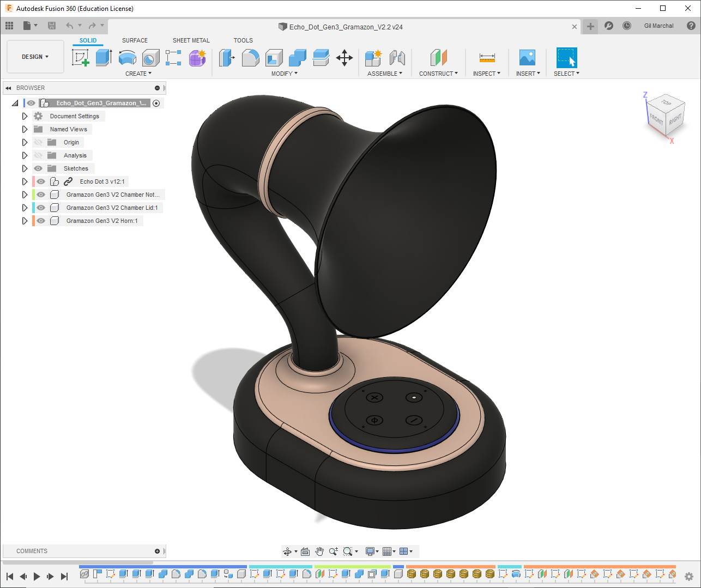Open the Insert image icon

527,57
